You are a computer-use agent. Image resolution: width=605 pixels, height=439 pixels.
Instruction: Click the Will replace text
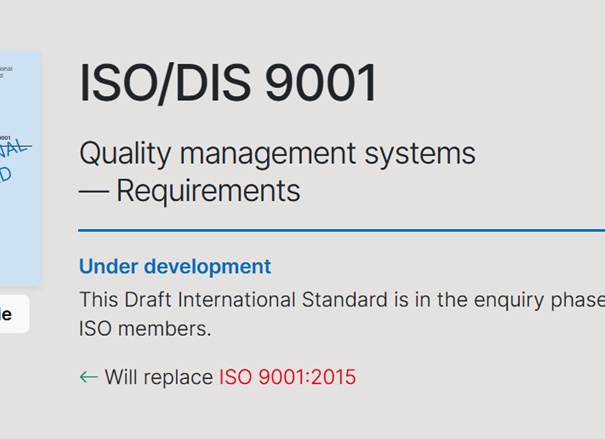pyautogui.click(x=159, y=377)
